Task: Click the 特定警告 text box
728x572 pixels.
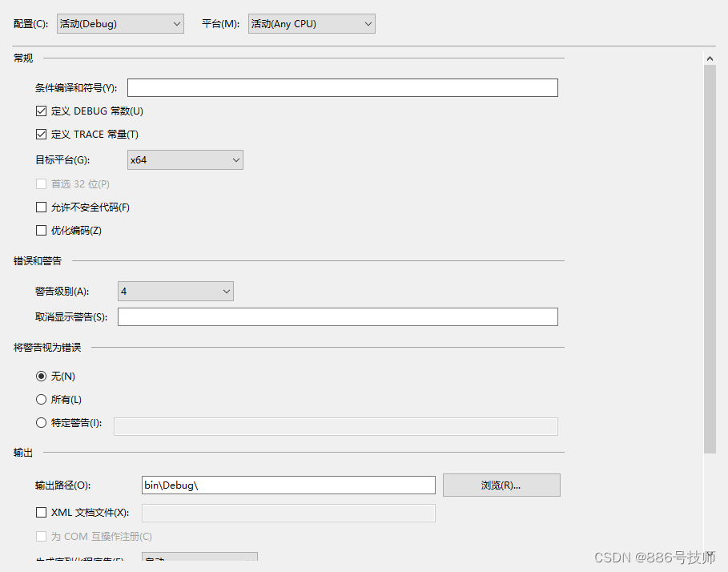Action: click(x=336, y=426)
